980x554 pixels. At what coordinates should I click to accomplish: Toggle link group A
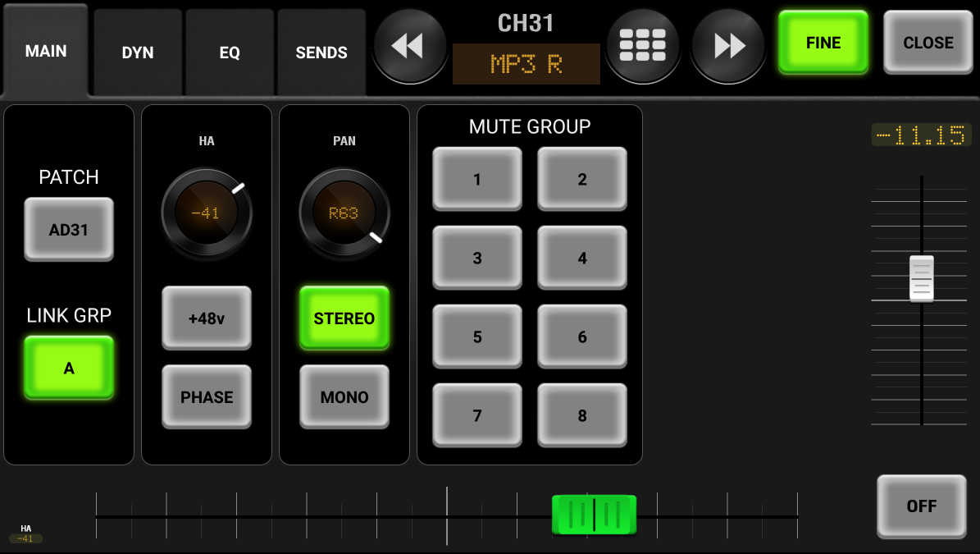69,368
